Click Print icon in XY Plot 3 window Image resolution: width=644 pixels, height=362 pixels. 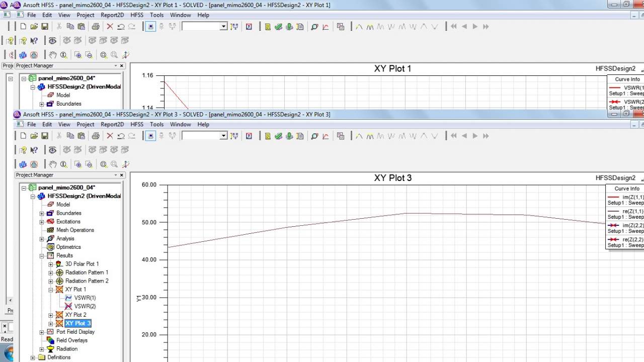(x=95, y=136)
